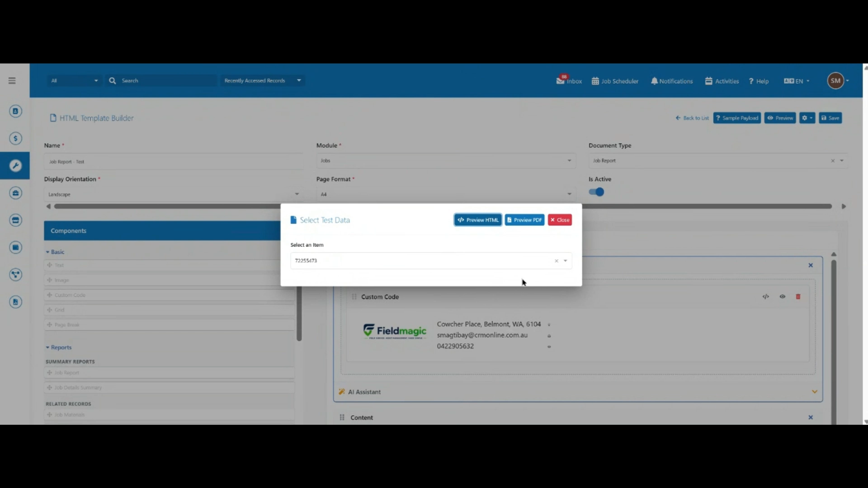This screenshot has width=868, height=488.
Task: Close the Select Test Data dialog
Action: click(560, 220)
